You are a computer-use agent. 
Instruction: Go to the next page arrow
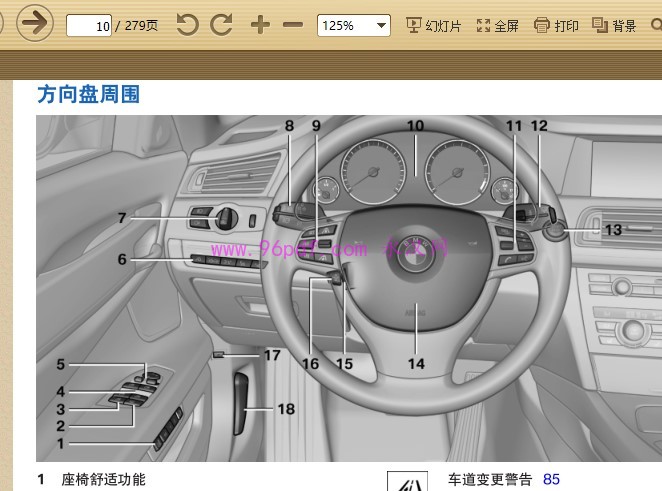click(x=35, y=23)
